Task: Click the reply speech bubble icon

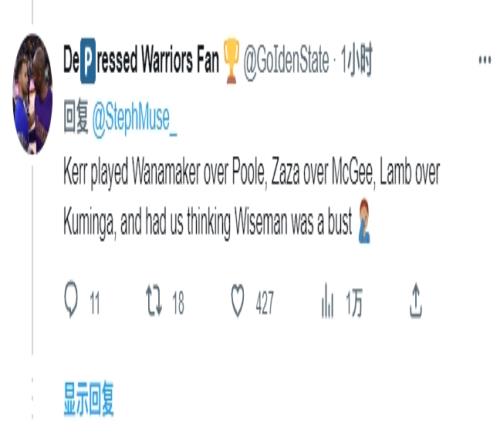Action: (71, 299)
